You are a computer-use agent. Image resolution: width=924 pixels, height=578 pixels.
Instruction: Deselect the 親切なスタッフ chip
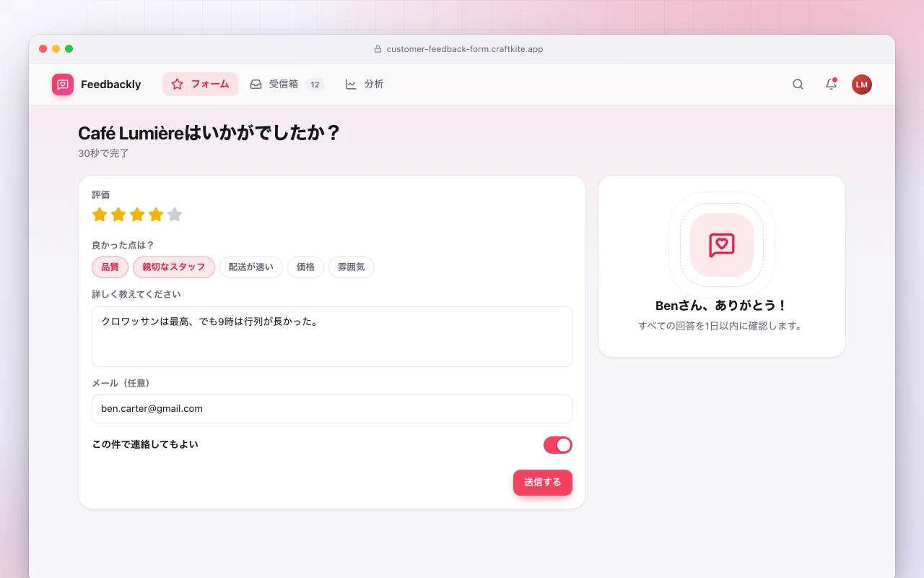click(174, 267)
